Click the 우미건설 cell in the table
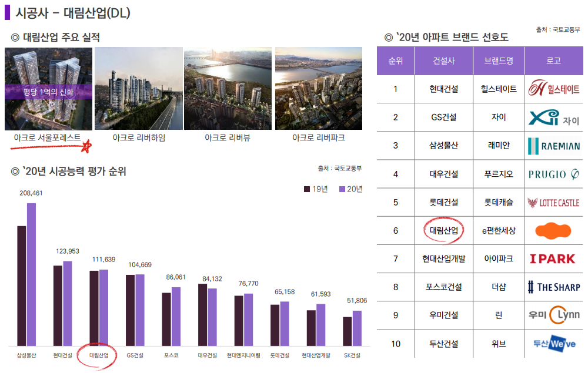This screenshot has height=373, width=588. 443,315
